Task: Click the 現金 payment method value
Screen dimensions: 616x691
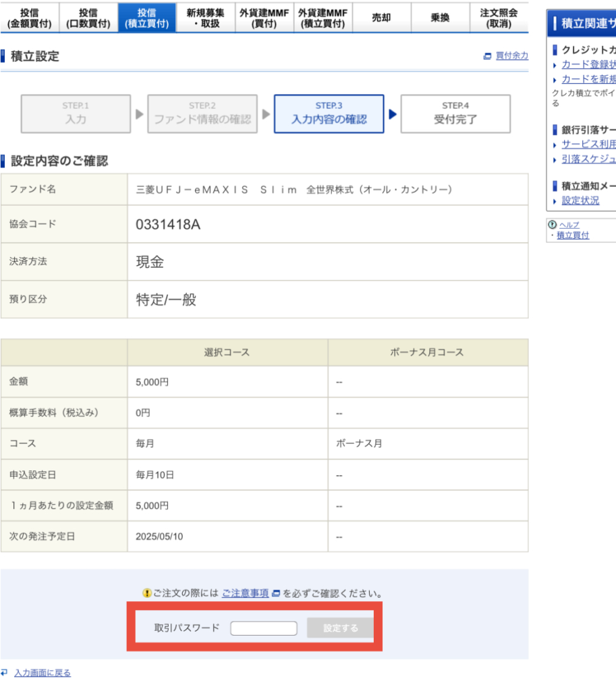Action: click(150, 262)
